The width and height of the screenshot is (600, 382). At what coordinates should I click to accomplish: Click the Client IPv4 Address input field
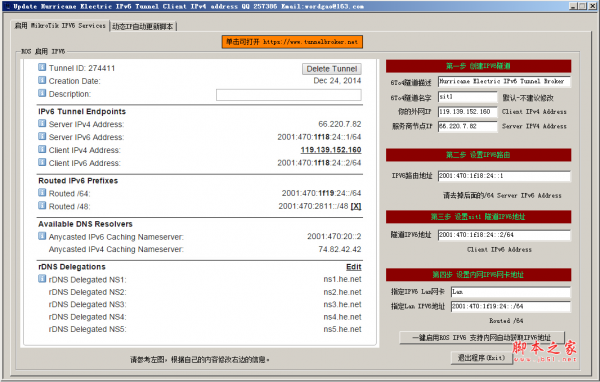(467, 111)
